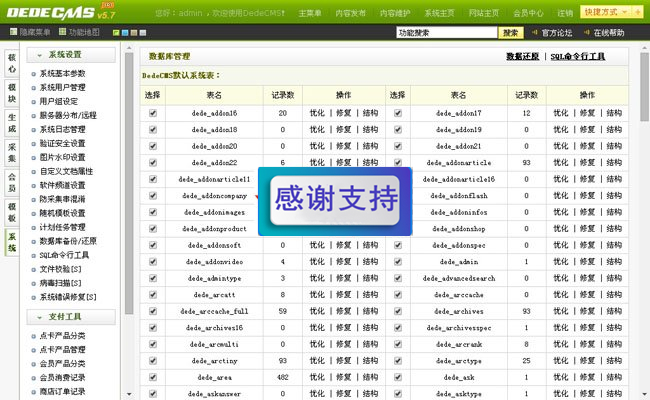The height and width of the screenshot is (400, 650).
Task: Uncheck the dede_archives checkbox
Action: 398,311
